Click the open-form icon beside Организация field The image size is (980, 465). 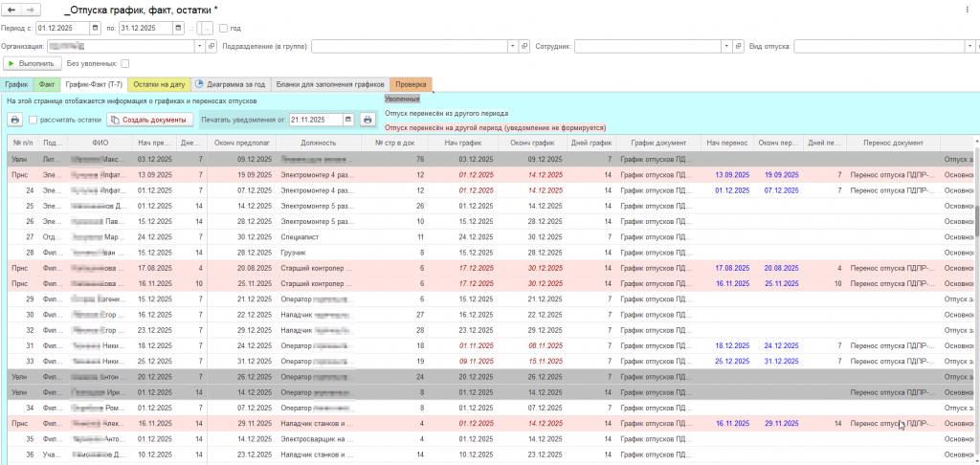[212, 45]
